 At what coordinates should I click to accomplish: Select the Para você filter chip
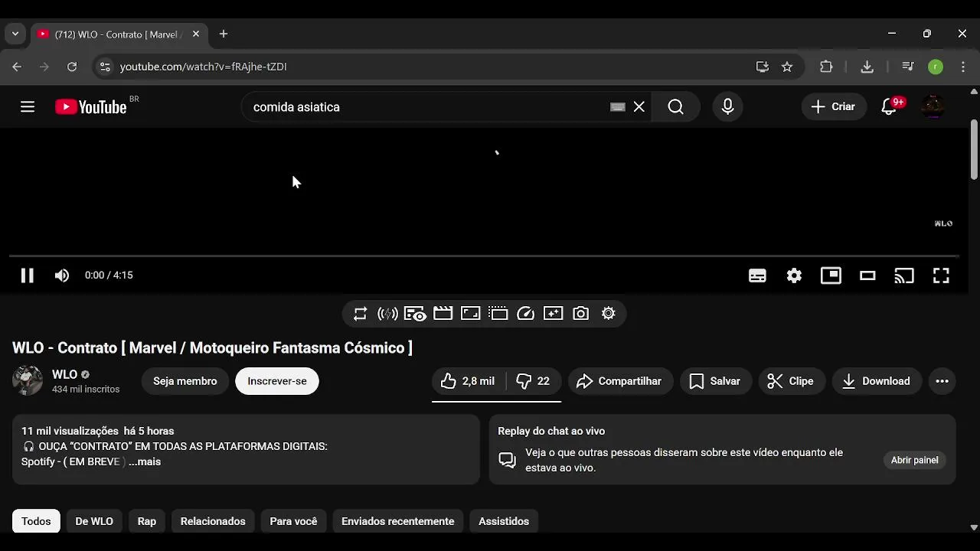point(293,521)
